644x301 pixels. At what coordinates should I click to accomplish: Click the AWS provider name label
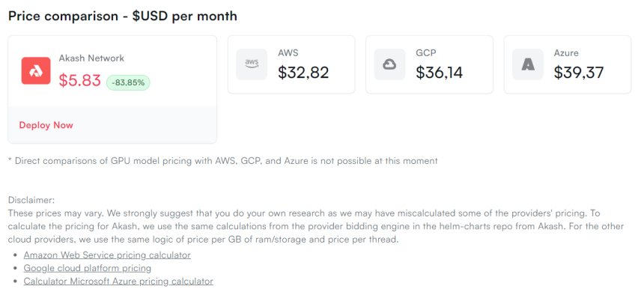[288, 53]
